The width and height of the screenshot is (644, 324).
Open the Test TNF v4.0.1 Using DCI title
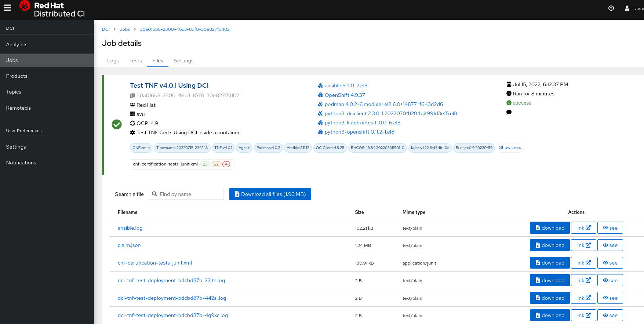pyautogui.click(x=169, y=85)
